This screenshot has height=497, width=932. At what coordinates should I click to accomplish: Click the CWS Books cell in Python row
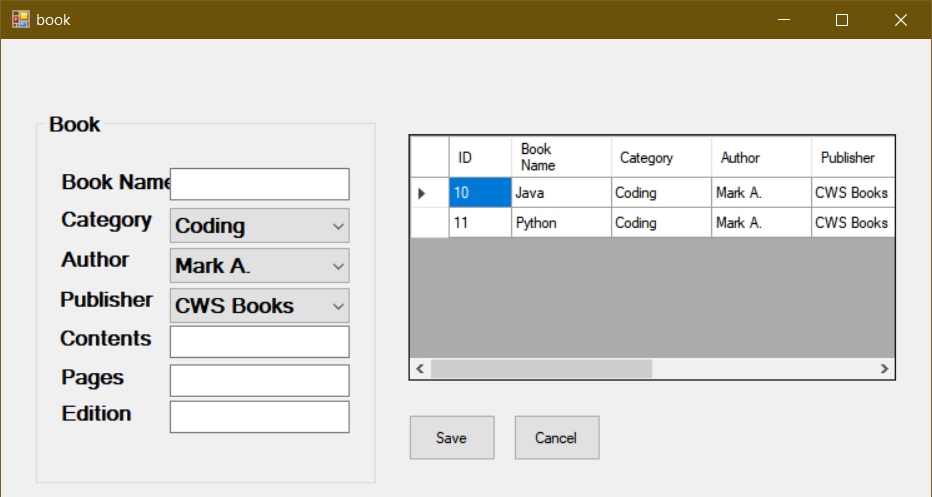click(x=852, y=223)
